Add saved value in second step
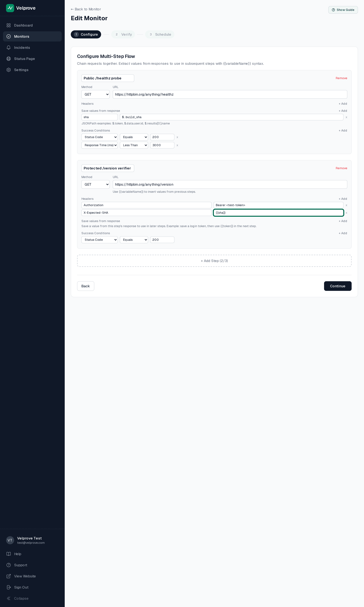 pos(343,221)
